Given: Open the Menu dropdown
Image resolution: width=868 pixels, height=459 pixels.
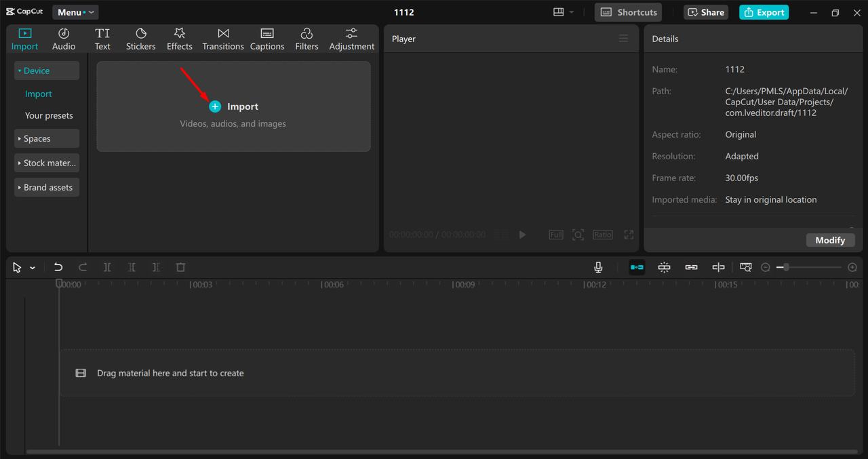Looking at the screenshot, I should pyautogui.click(x=75, y=12).
